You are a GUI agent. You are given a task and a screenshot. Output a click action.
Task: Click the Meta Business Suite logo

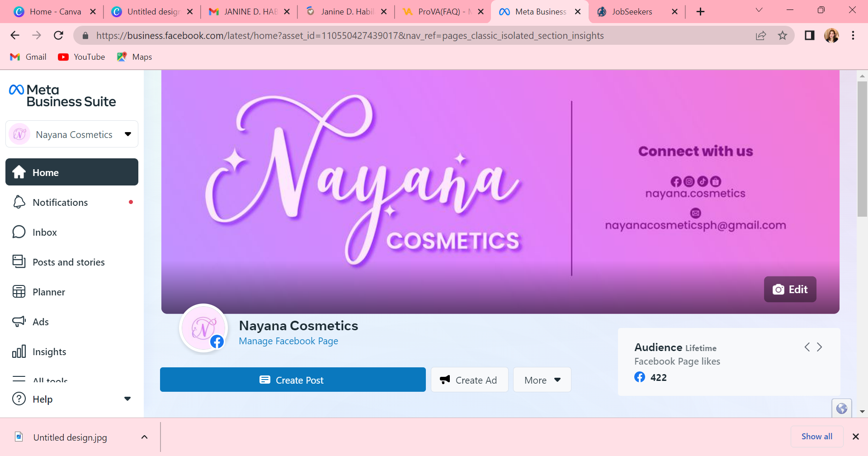(62, 95)
